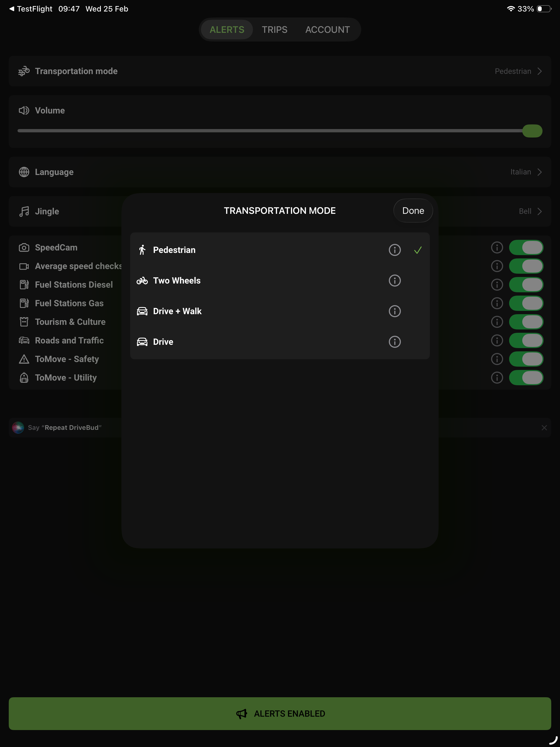Click the ToMove - Safety warning triangle icon

pyautogui.click(x=24, y=359)
